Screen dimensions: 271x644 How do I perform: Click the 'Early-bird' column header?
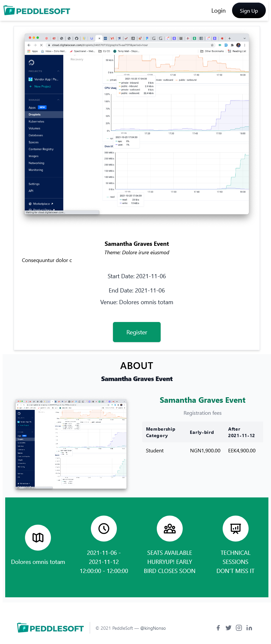[x=202, y=432]
